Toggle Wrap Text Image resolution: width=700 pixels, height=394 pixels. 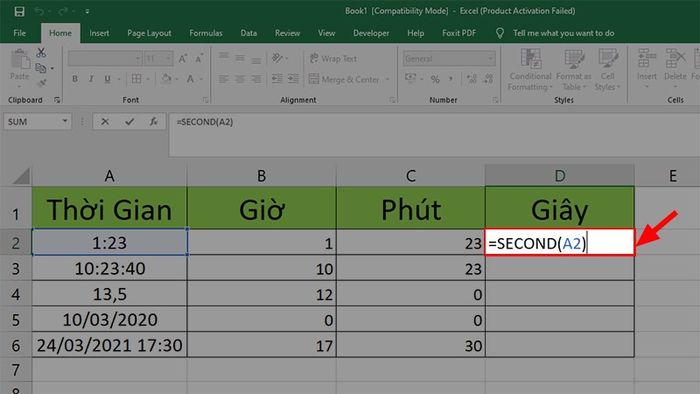[x=333, y=58]
